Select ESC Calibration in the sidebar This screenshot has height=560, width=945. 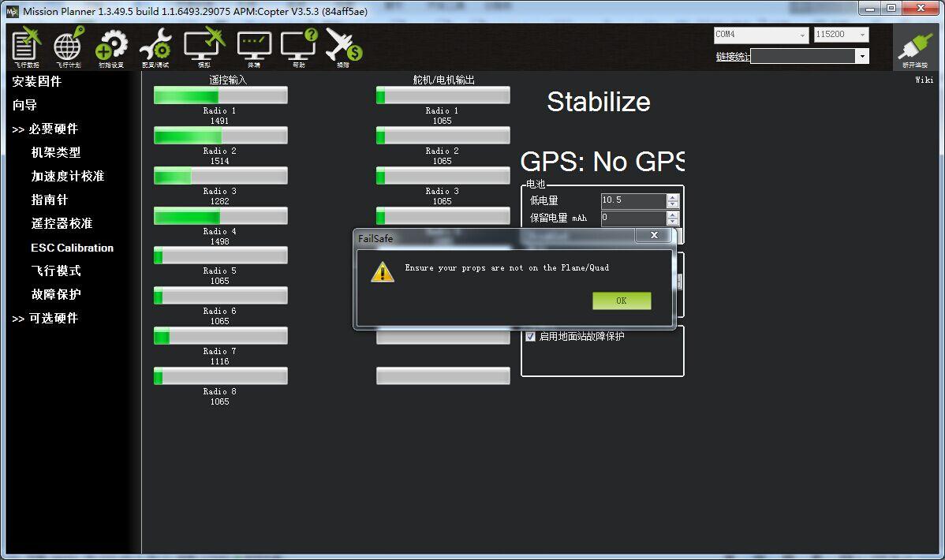72,248
